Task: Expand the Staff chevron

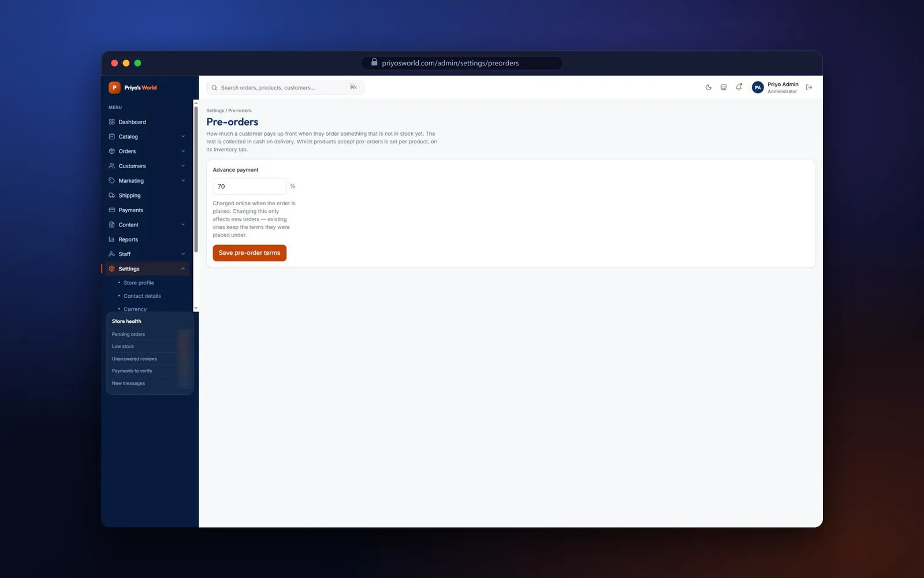Action: point(183,254)
